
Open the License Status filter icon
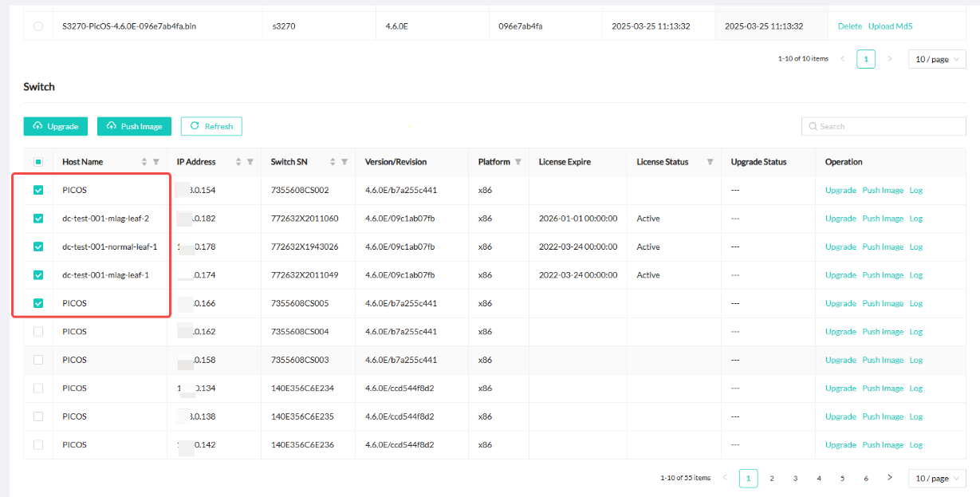pos(710,162)
